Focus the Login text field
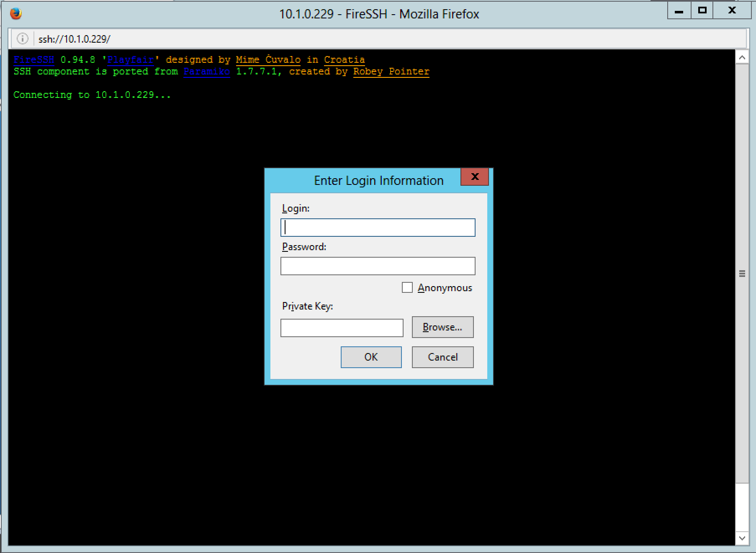This screenshot has height=553, width=756. [378, 228]
